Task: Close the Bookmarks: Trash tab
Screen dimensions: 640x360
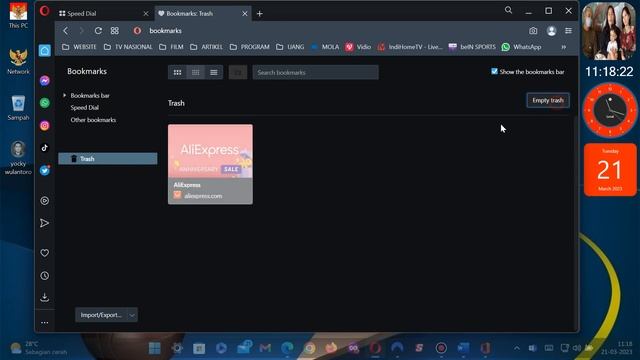Action: [x=244, y=13]
